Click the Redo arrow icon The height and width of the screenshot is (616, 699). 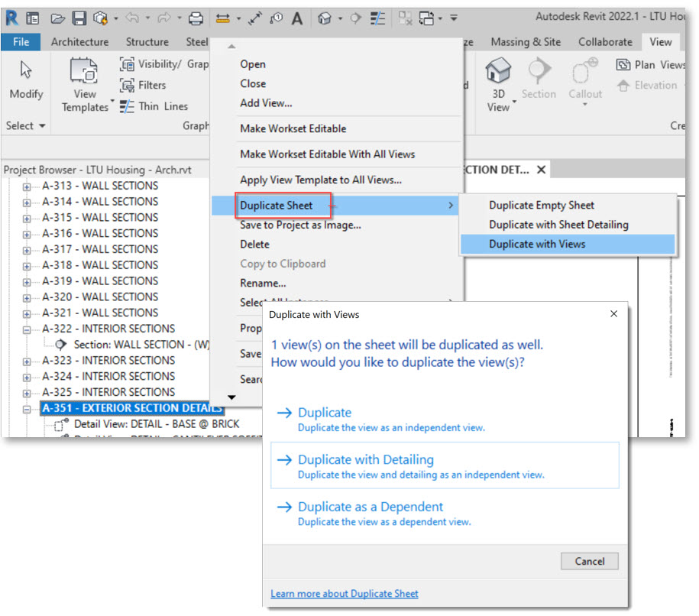pyautogui.click(x=164, y=18)
